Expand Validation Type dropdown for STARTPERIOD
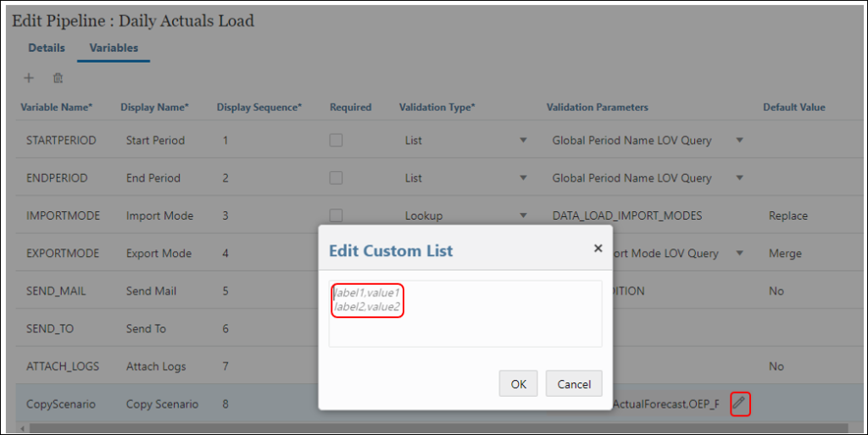 (x=523, y=141)
